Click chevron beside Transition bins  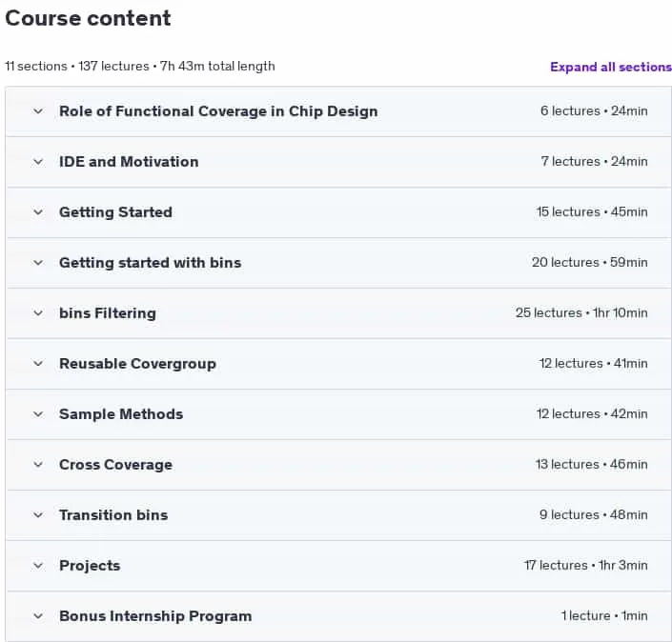point(38,514)
